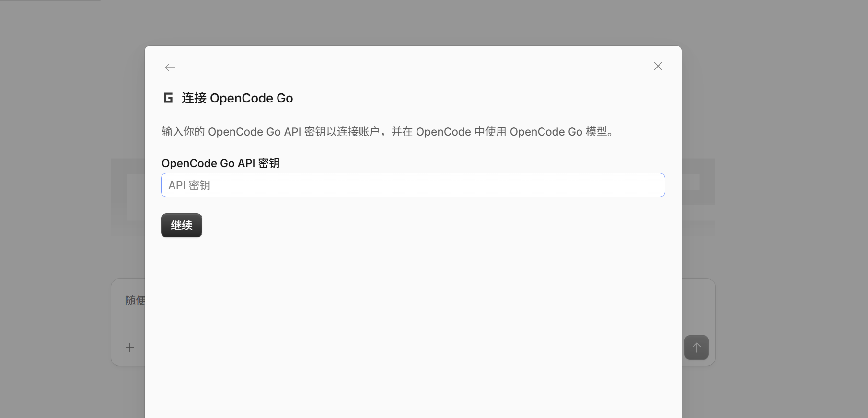Click the OpenCode Go API 密钥 label

click(220, 163)
